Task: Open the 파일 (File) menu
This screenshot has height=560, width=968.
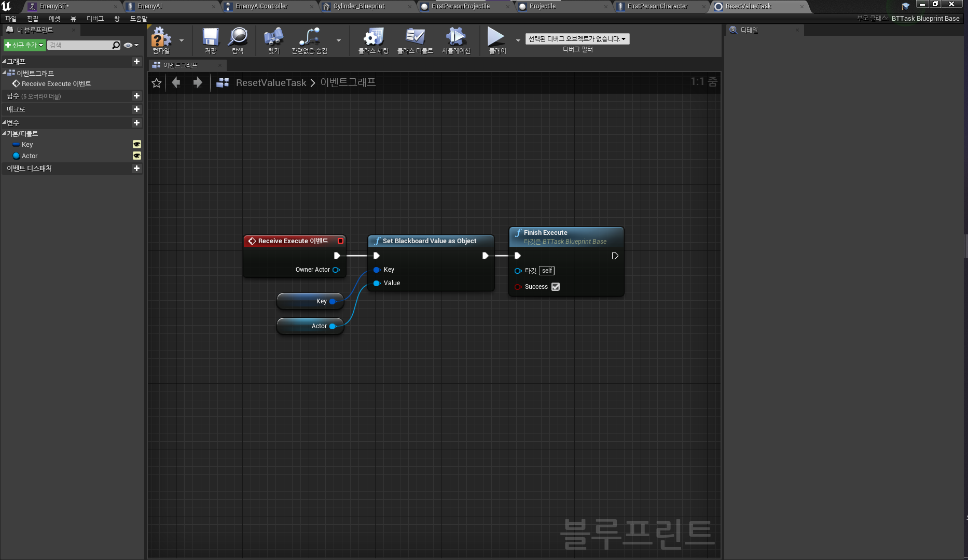Action: pyautogui.click(x=11, y=19)
